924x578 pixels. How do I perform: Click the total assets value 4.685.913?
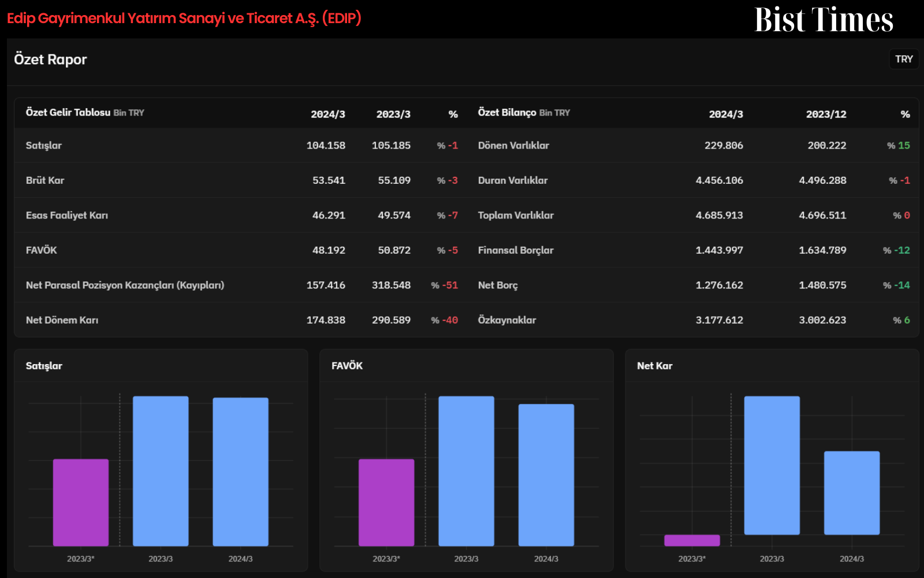pos(719,216)
